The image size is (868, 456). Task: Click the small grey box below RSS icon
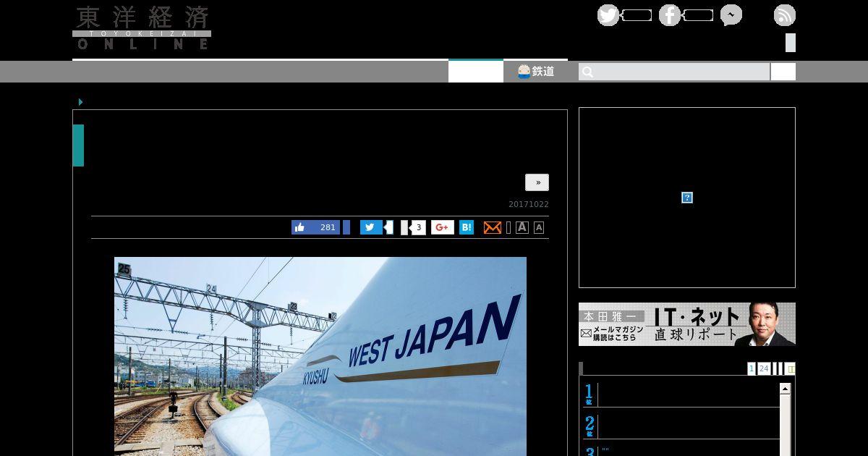click(791, 43)
